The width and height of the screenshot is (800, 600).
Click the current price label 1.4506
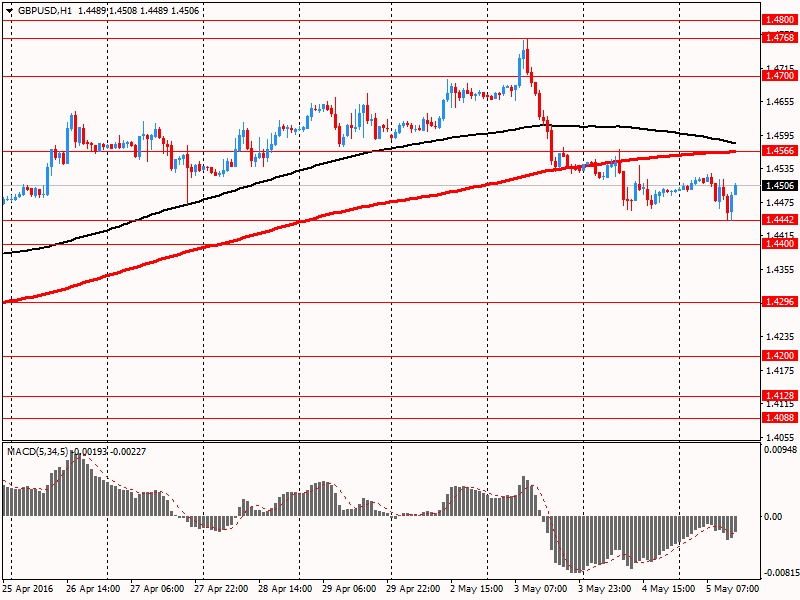780,185
